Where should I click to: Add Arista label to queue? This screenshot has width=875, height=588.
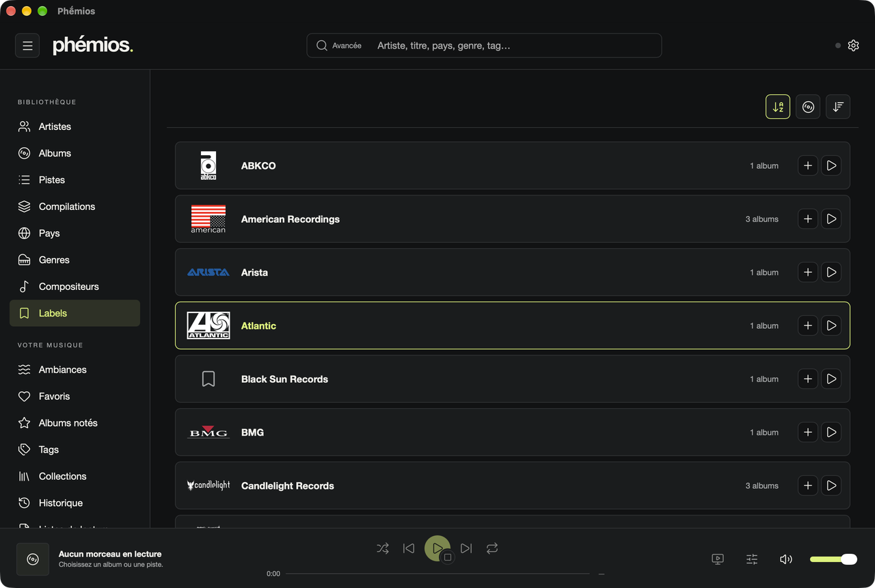(808, 272)
